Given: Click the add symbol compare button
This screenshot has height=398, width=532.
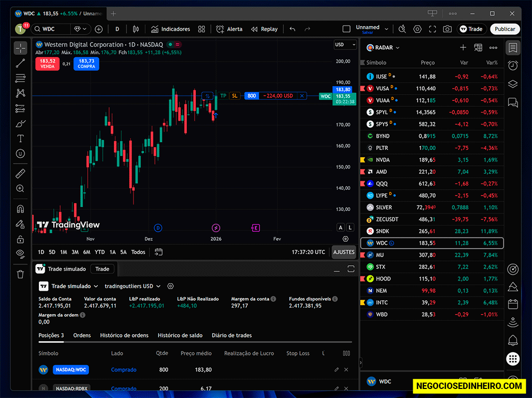Looking at the screenshot, I should [99, 29].
